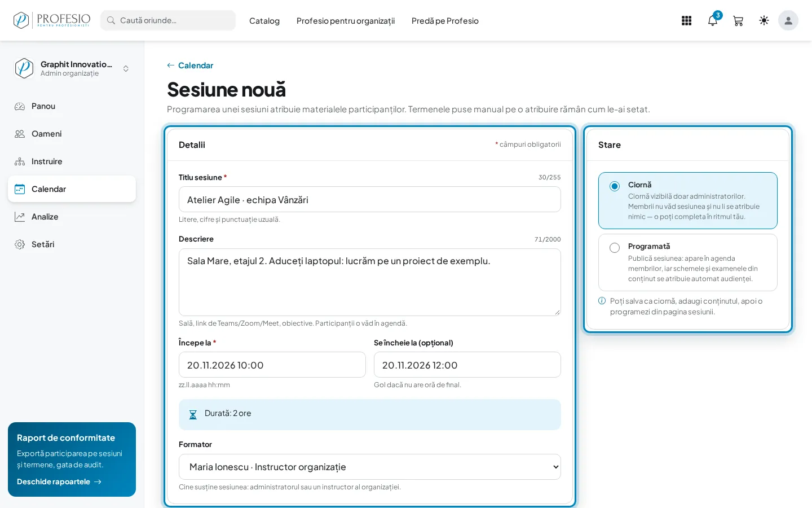Open Setări sidebar item label
The height and width of the screenshot is (508, 812).
(43, 244)
